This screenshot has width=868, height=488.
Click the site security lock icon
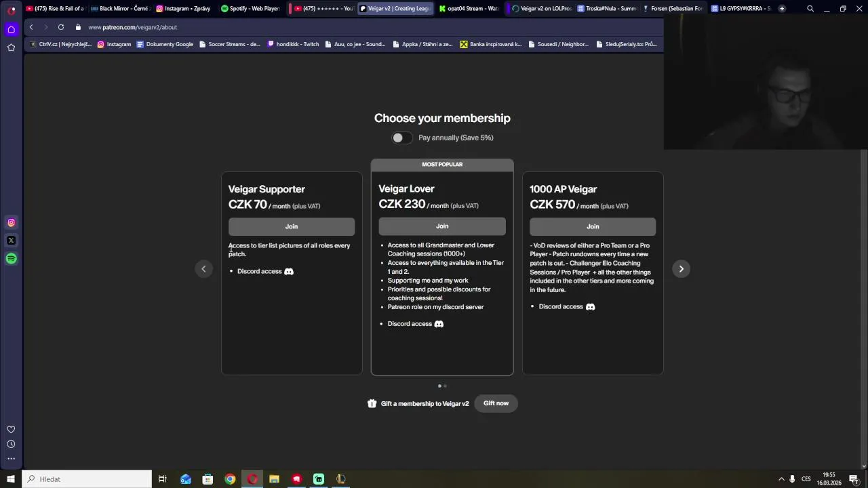coord(78,27)
